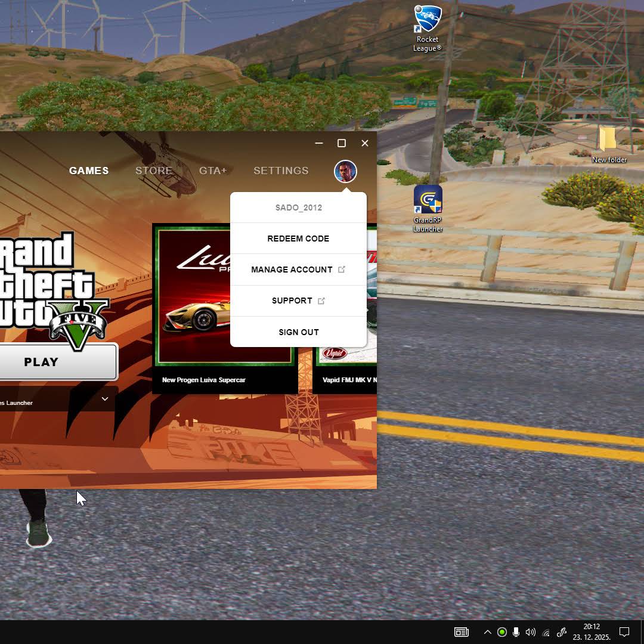Open the News and interests taskbar widget
Image resolution: width=644 pixels, height=644 pixels.
(461, 632)
